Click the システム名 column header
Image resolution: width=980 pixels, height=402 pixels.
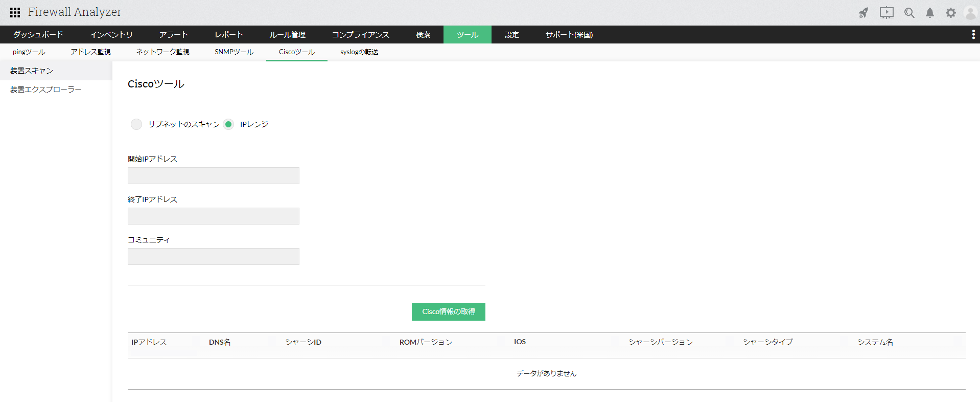pos(875,342)
